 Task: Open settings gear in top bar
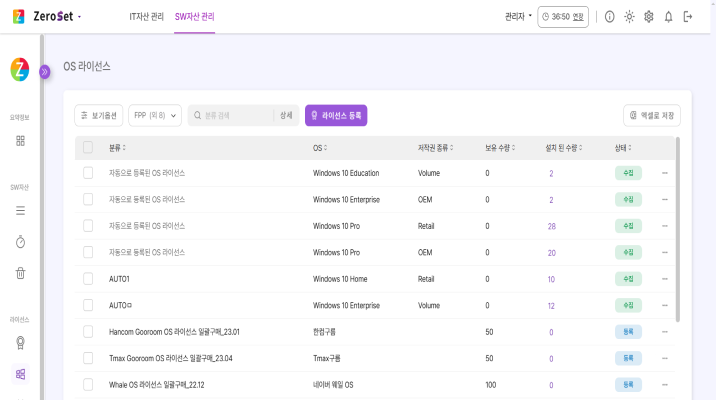coord(649,17)
